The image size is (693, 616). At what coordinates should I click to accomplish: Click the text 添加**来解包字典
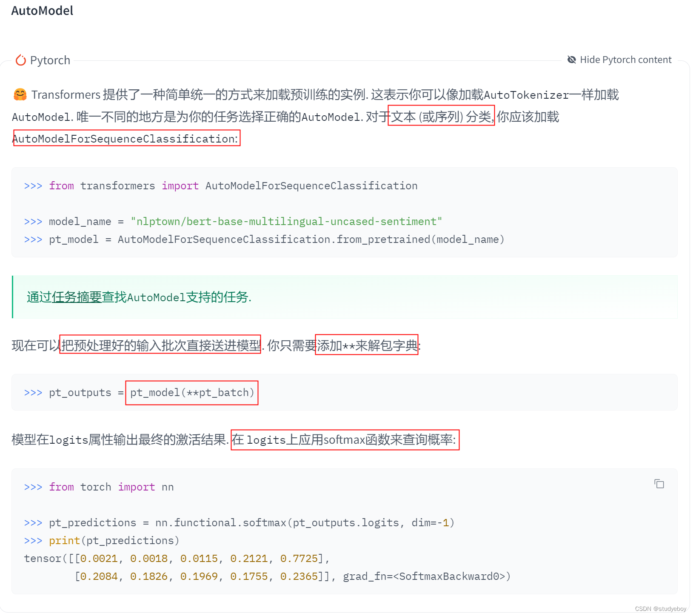point(367,345)
